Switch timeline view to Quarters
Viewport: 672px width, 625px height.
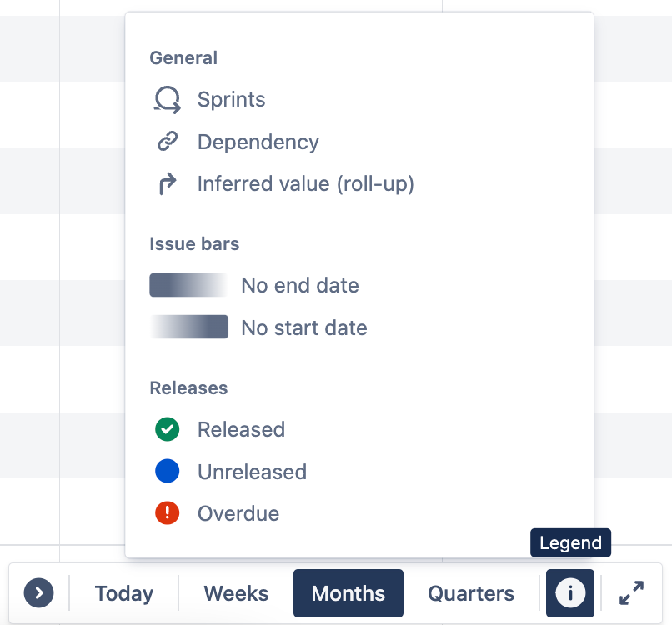(471, 593)
